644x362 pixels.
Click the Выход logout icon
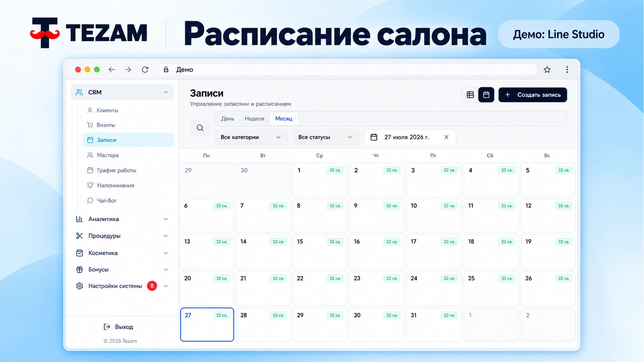[107, 327]
